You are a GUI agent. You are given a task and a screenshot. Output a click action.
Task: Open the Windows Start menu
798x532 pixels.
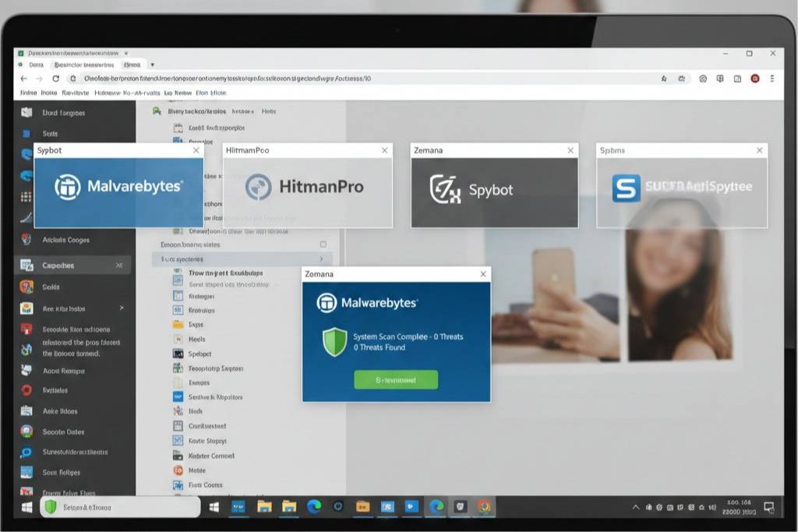point(26,507)
